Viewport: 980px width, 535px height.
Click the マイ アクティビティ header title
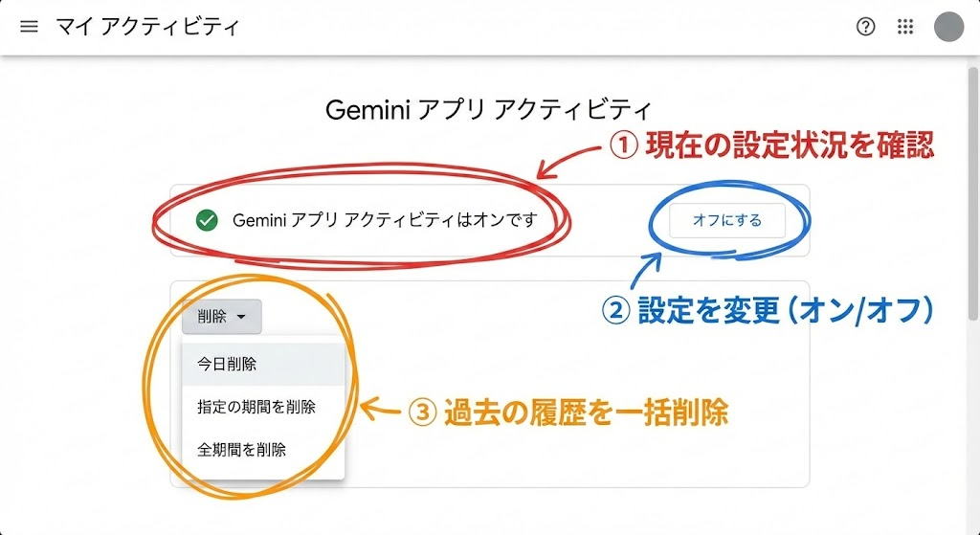click(146, 27)
